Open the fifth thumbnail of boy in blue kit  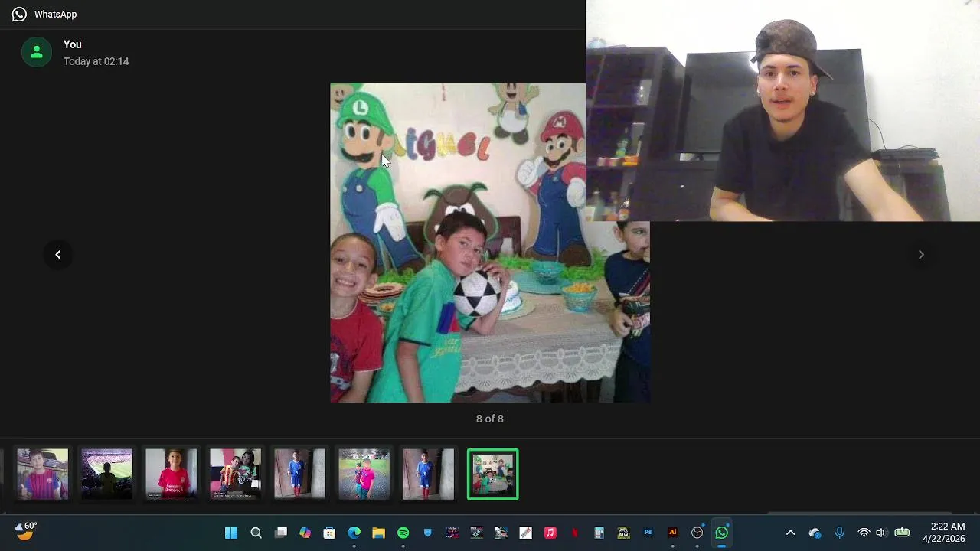tap(300, 474)
